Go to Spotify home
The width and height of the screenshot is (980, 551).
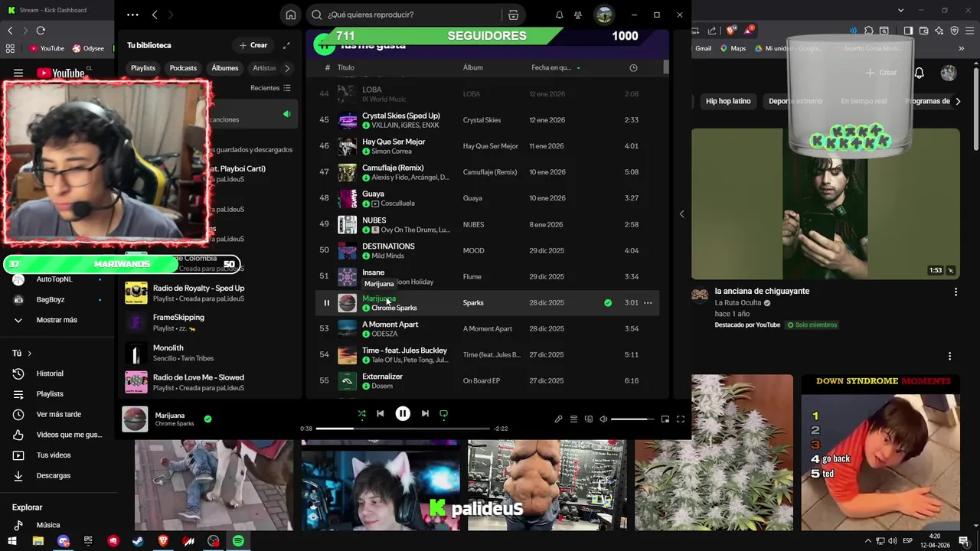coord(291,15)
